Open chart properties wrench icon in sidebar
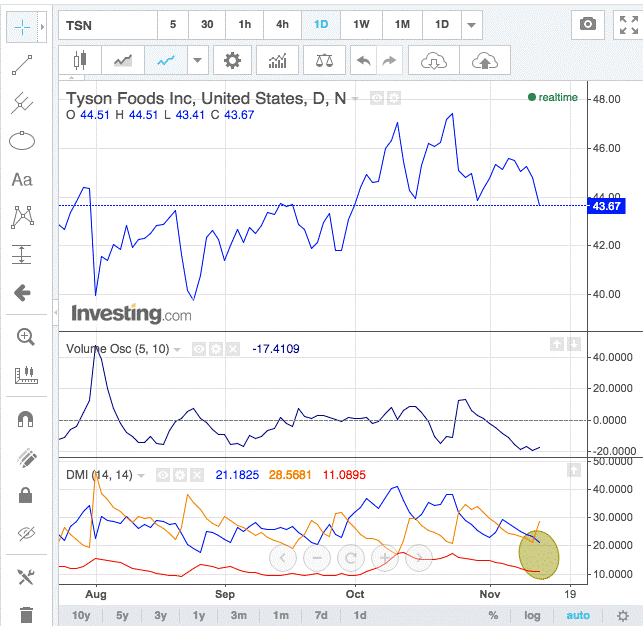Viewport: 643px width, 626px height. [x=26, y=577]
